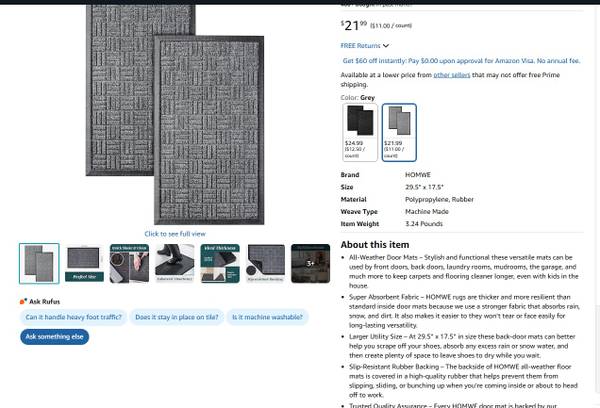Ask 'Is it machine washable?'

point(267,317)
